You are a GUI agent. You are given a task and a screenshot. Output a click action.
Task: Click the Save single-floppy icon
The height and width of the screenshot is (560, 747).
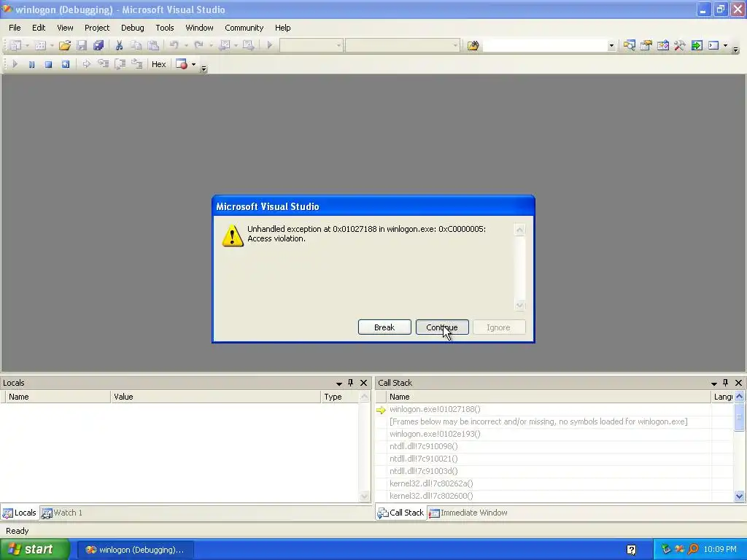click(82, 45)
